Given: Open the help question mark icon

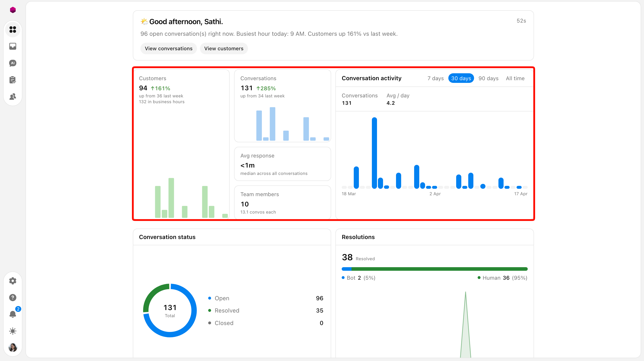Looking at the screenshot, I should click(13, 298).
